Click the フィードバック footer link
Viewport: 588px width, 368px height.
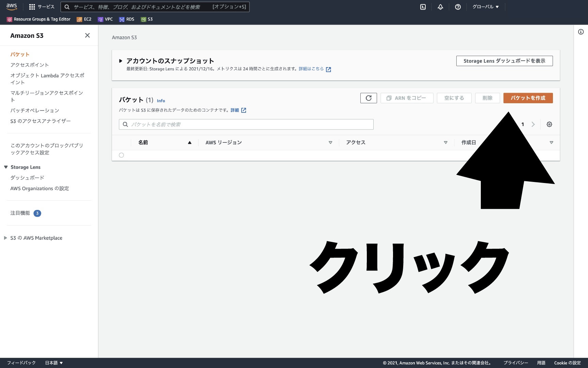pos(21,363)
